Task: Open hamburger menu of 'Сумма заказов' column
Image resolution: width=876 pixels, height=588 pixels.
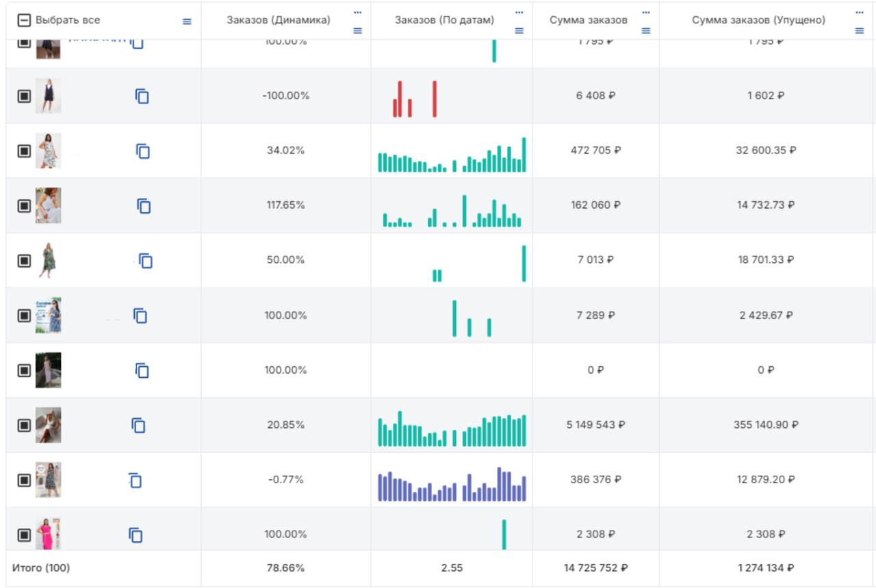Action: pyautogui.click(x=646, y=30)
